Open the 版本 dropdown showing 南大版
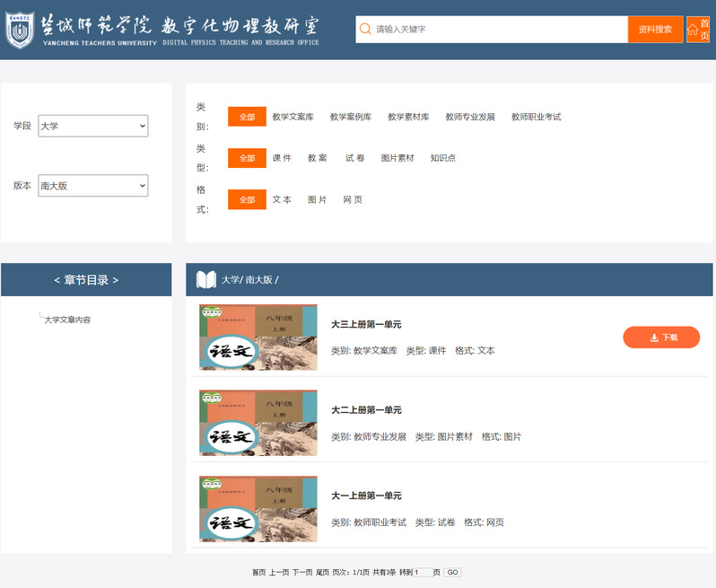Screen dimensions: 716x588 [92, 186]
